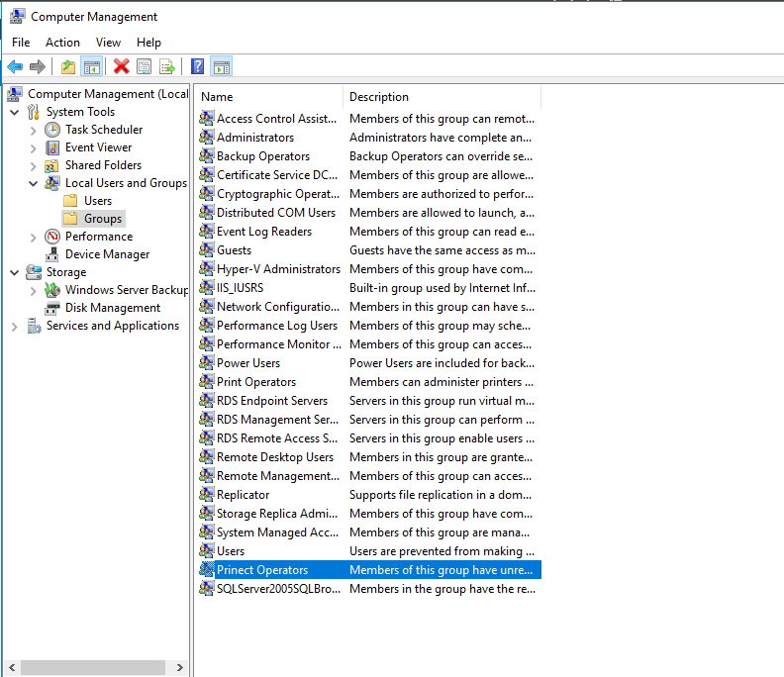The width and height of the screenshot is (784, 677).
Task: Select the Device Manager icon in tree
Action: coord(52,254)
